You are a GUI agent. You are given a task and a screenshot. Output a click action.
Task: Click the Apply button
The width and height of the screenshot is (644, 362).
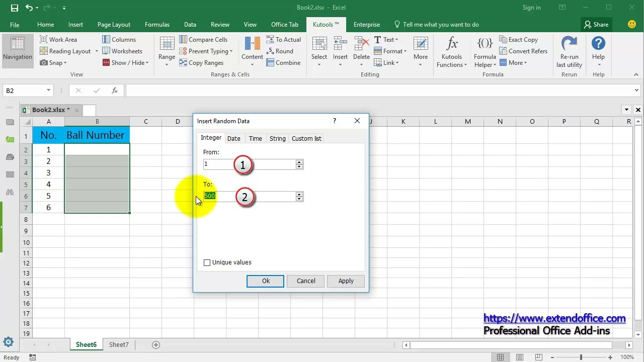pyautogui.click(x=346, y=281)
